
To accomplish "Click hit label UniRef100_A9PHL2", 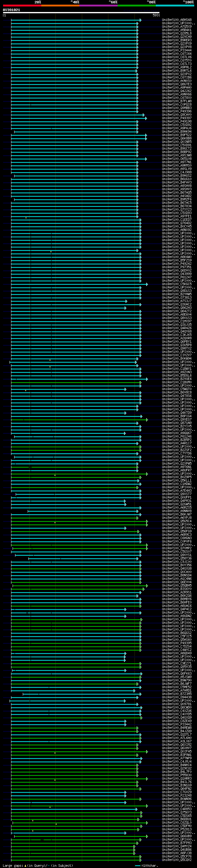I will (x=177, y=67).
